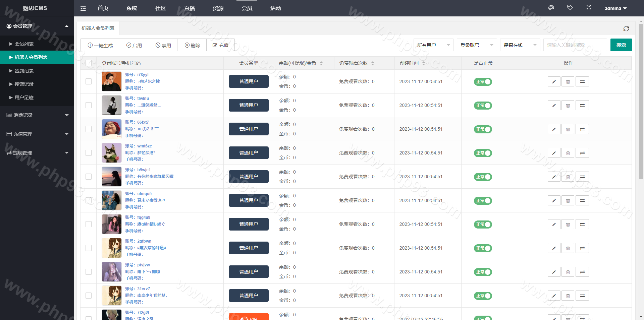Toggle fullscreen mode icon
Screen dimensions: 644x320
click(x=589, y=8)
